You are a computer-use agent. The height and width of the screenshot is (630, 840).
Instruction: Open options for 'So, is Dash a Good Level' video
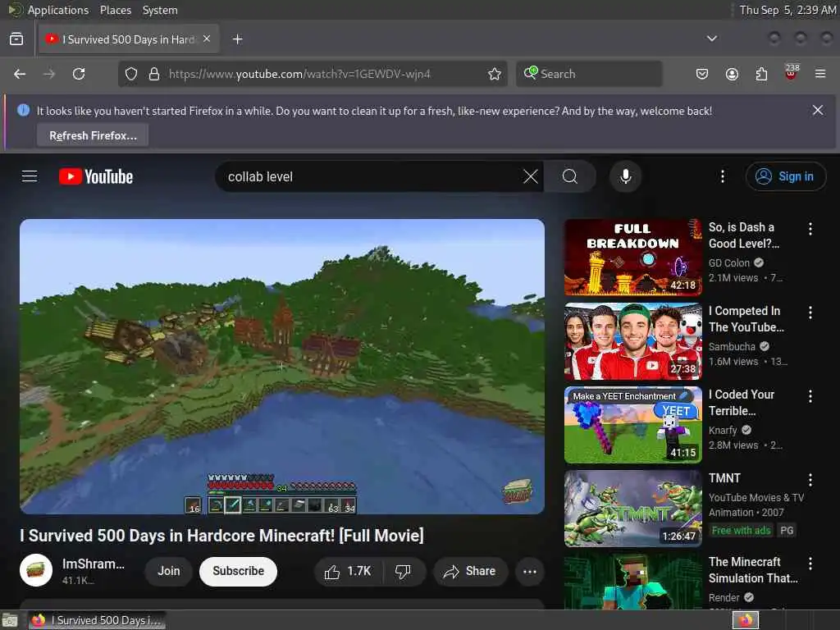[810, 229]
